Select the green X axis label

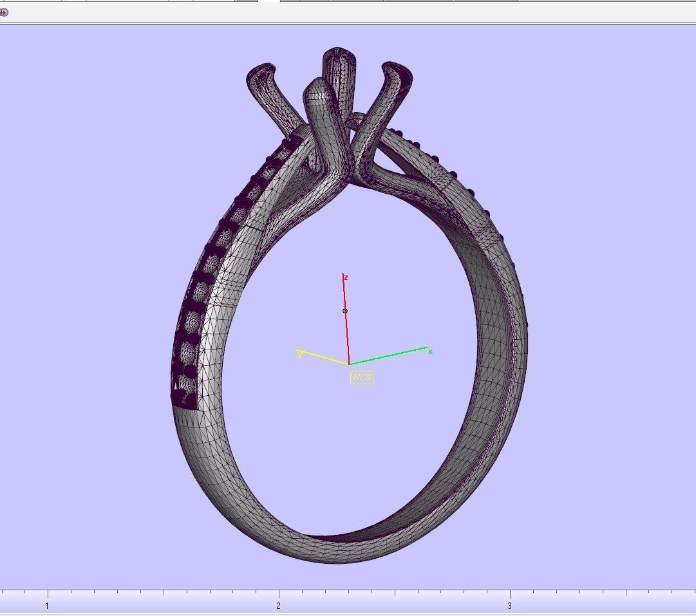pyautogui.click(x=430, y=351)
